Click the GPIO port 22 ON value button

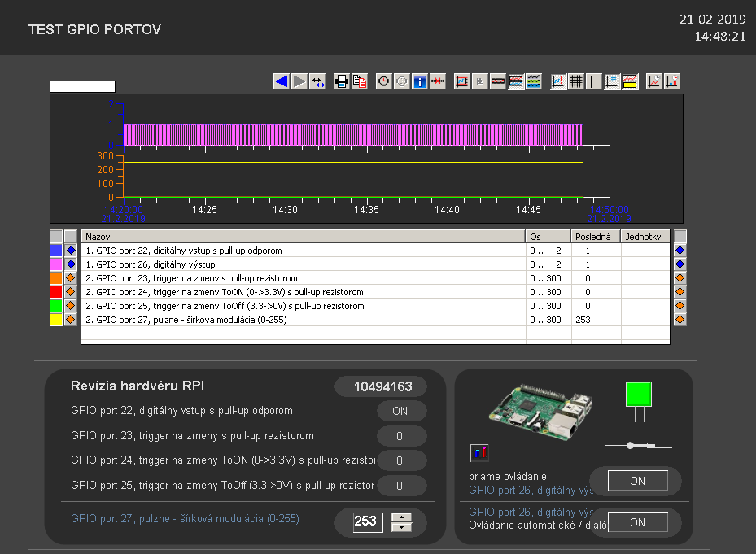(x=400, y=411)
